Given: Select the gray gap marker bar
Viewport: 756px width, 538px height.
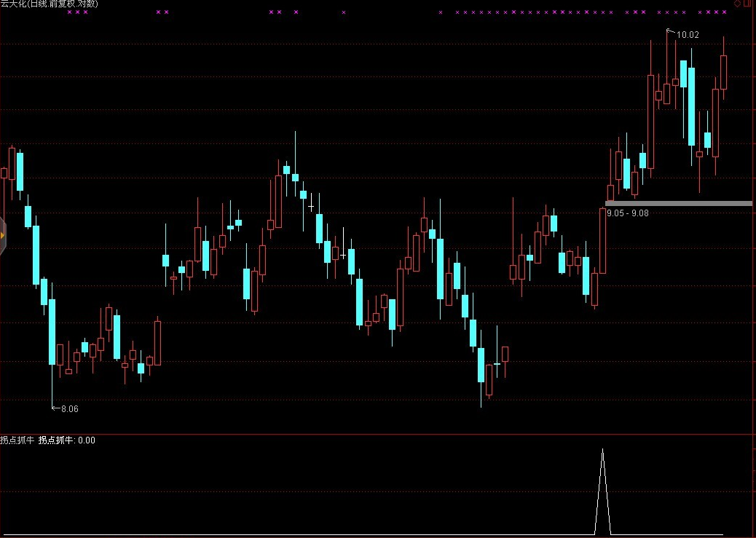Looking at the screenshot, I should coord(678,203).
